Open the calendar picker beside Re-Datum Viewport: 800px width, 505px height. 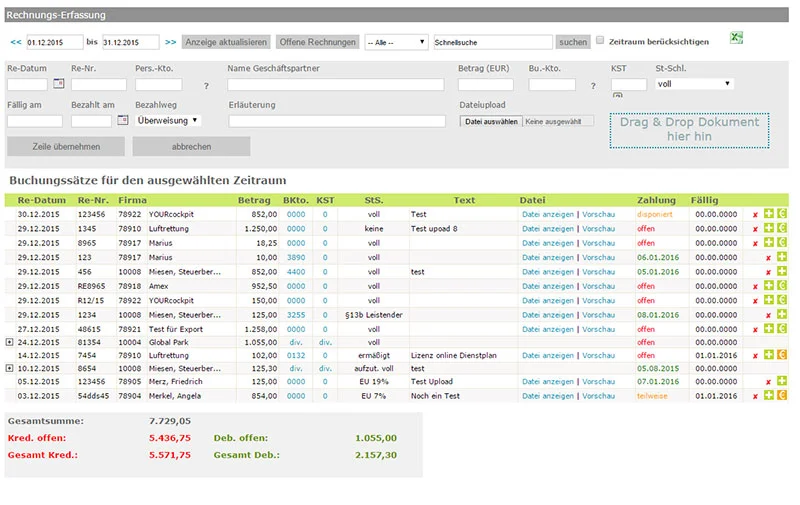click(x=59, y=83)
